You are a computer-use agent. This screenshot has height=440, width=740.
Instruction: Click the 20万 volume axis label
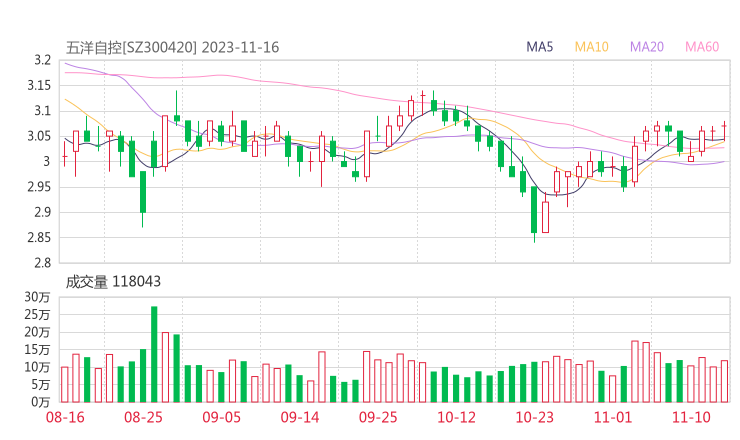(x=37, y=332)
